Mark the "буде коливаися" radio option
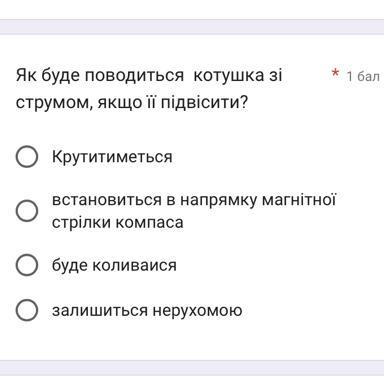The image size is (384, 383). pyautogui.click(x=27, y=265)
